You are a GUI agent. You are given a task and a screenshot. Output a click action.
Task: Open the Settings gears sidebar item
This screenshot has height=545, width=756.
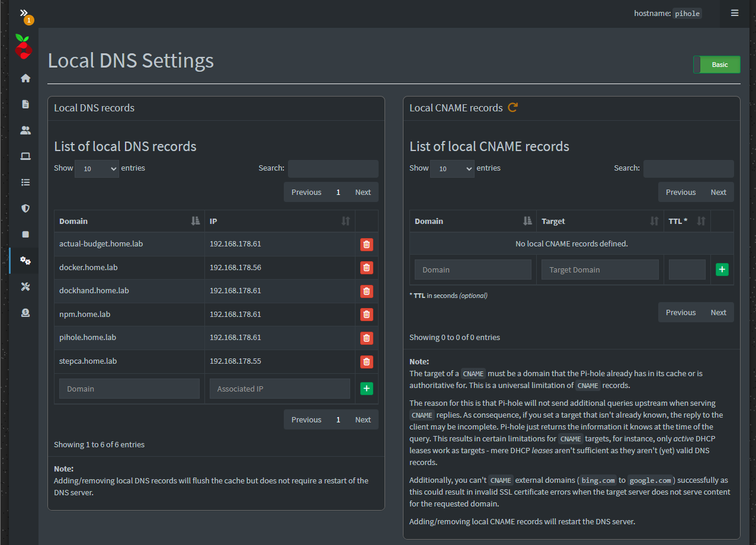pos(25,261)
